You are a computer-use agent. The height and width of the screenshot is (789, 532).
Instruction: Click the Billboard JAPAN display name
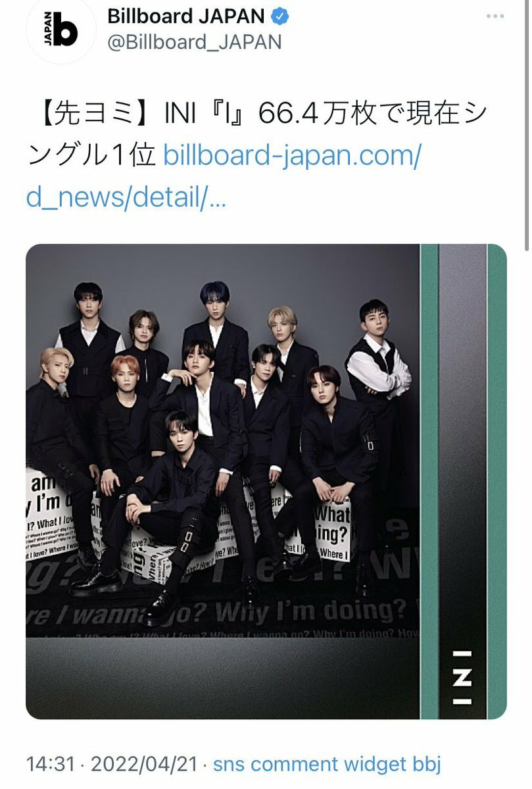pos(185,16)
